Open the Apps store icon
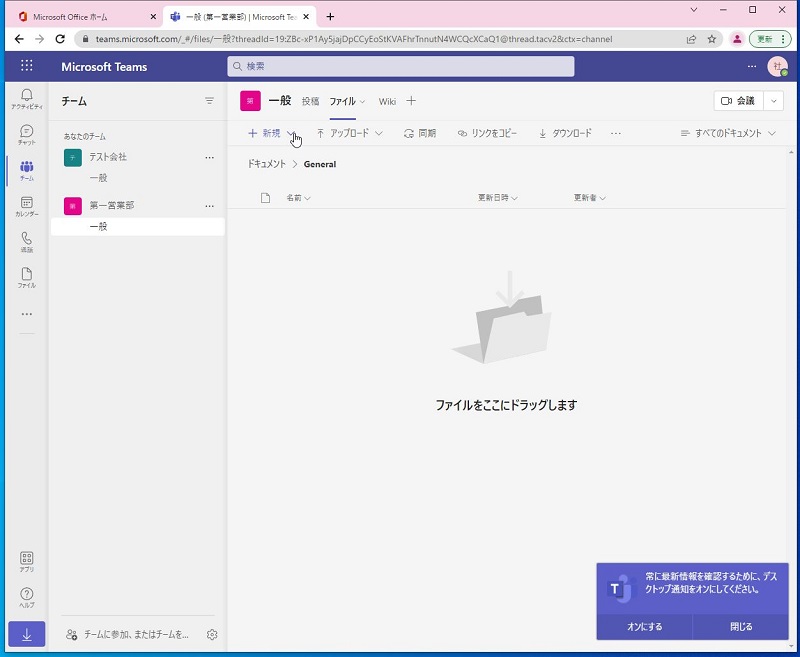Screen dimensions: 800x657 [27, 561]
